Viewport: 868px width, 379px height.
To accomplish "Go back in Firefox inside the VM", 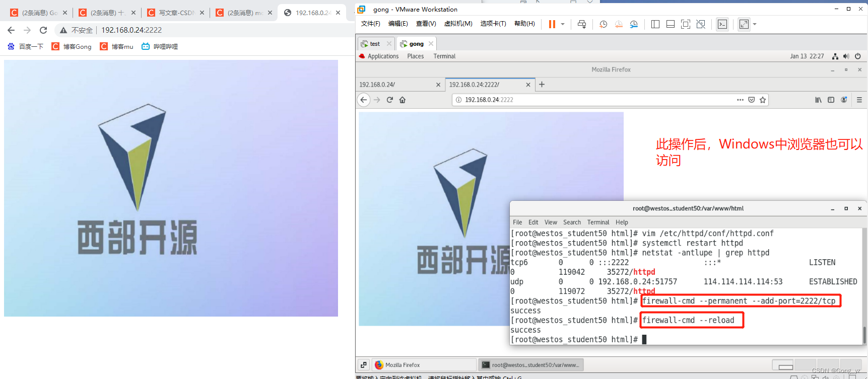I will tap(364, 100).
